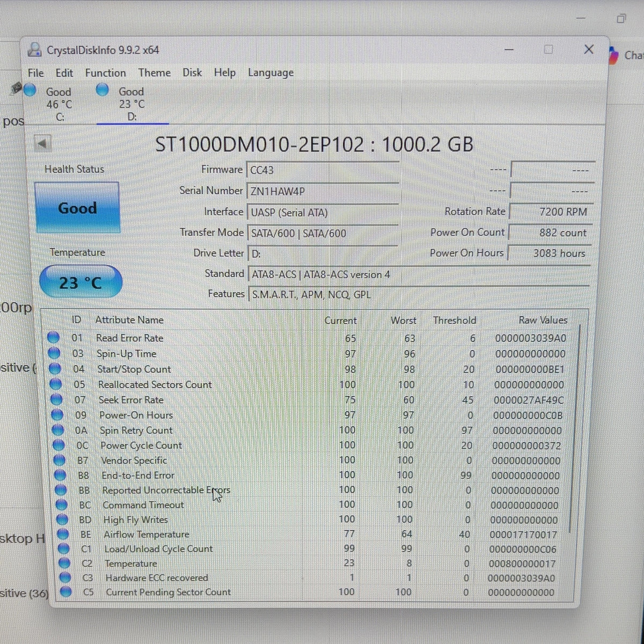Open the File menu
Image resolution: width=644 pixels, height=644 pixels.
(36, 72)
